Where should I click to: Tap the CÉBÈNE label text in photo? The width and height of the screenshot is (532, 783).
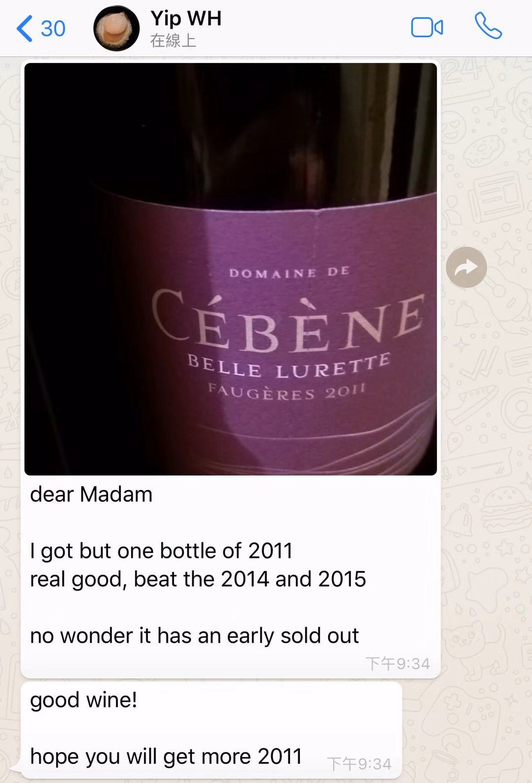point(287,321)
